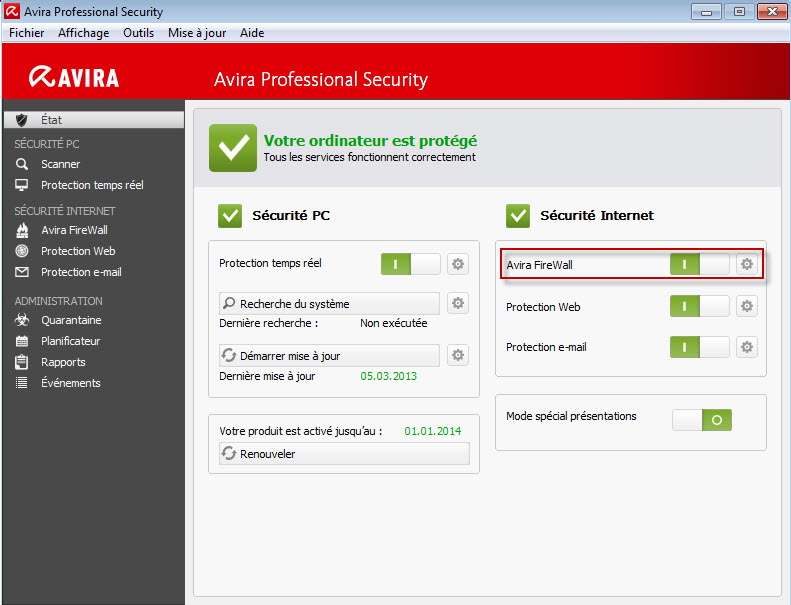Image resolution: width=791 pixels, height=605 pixels.
Task: Click the Quarantaine biohazard icon
Action: (x=22, y=320)
